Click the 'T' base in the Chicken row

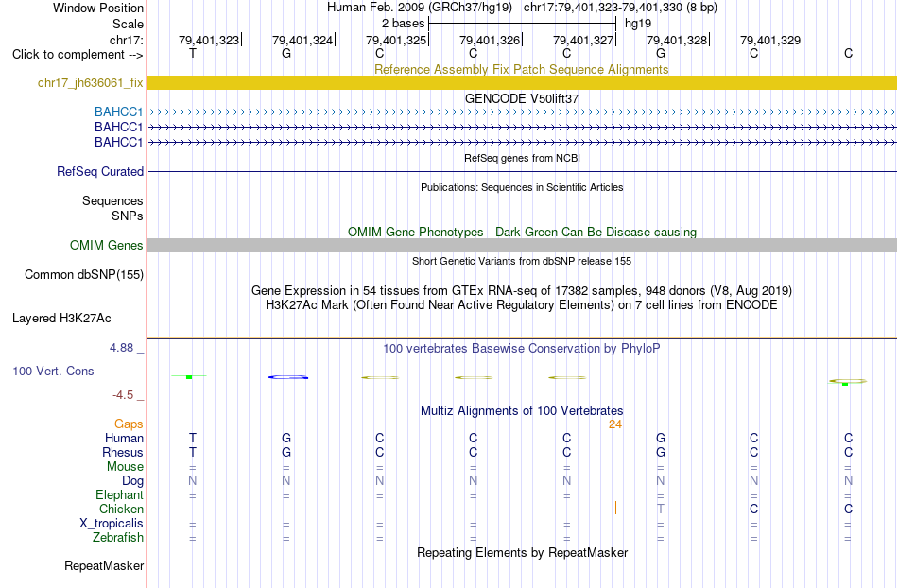661,509
